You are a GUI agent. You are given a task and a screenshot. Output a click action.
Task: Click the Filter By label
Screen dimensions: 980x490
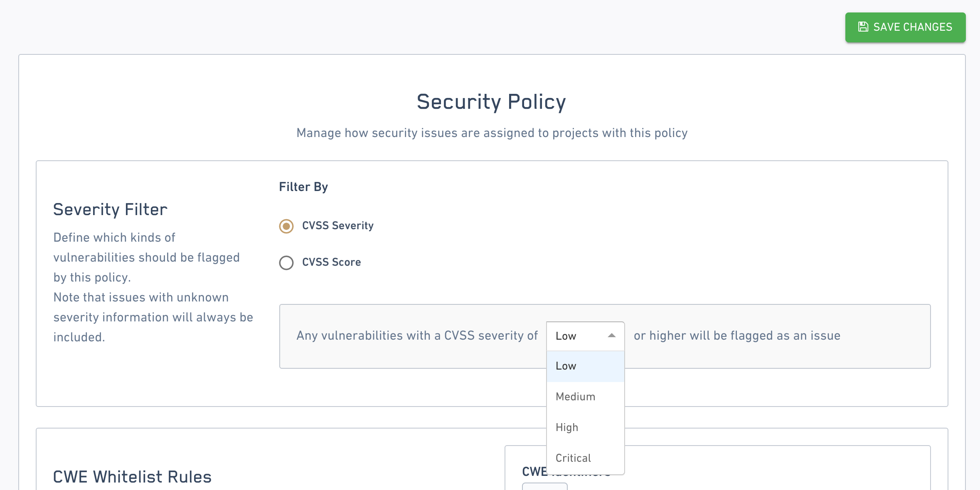pos(303,187)
